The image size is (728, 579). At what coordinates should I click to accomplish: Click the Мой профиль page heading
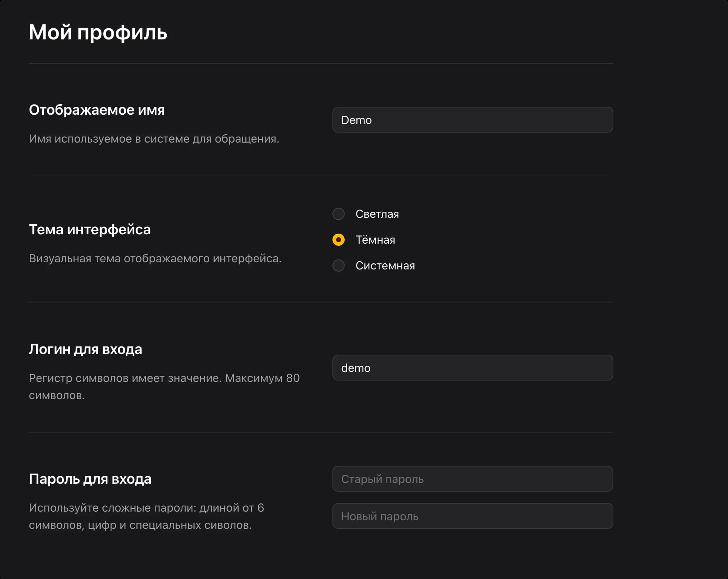coord(98,33)
